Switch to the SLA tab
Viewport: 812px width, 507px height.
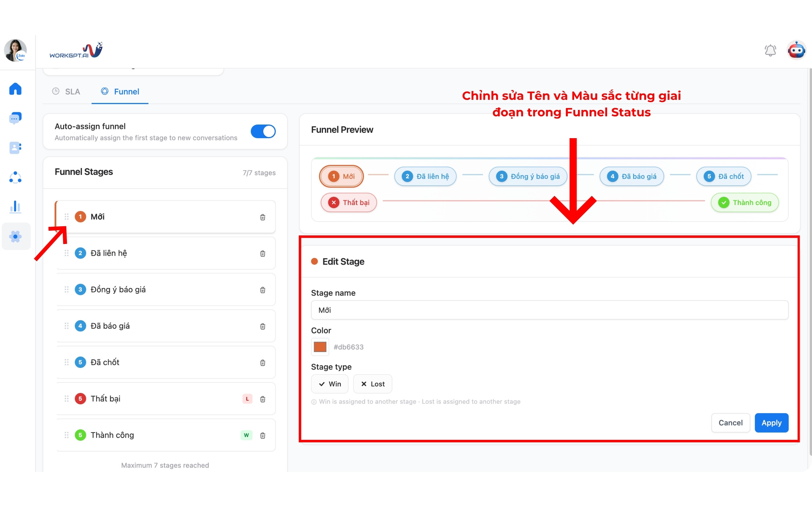[66, 92]
